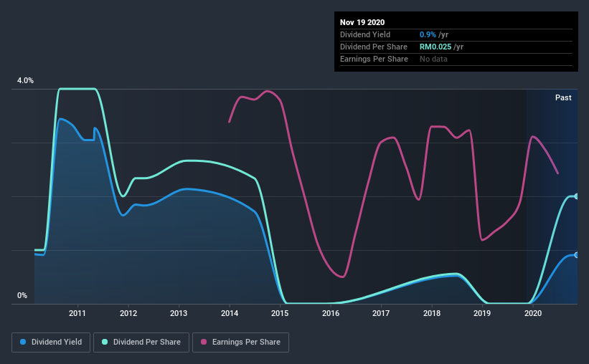Click the RM0.025 dividend per share value
The height and width of the screenshot is (364, 589).
coord(435,47)
